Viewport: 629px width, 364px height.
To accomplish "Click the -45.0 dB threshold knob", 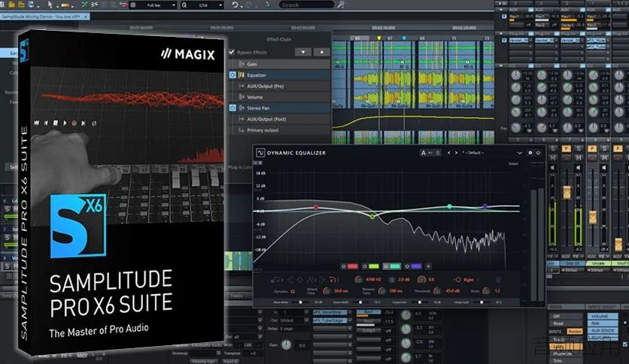I will pos(437,290).
